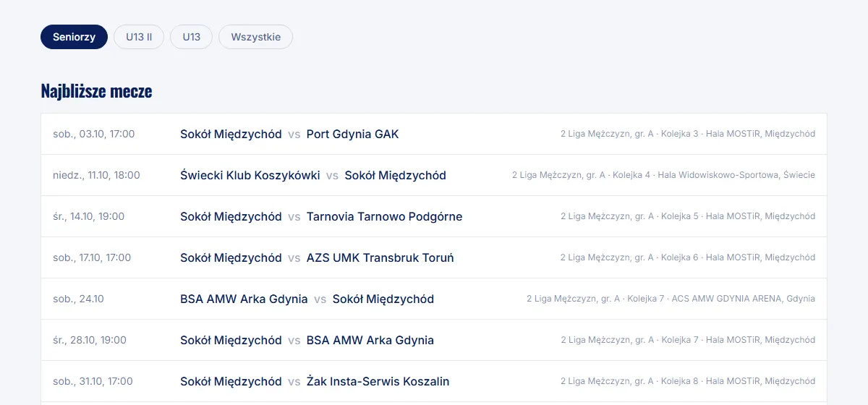Switch to the U13 filter

point(192,37)
